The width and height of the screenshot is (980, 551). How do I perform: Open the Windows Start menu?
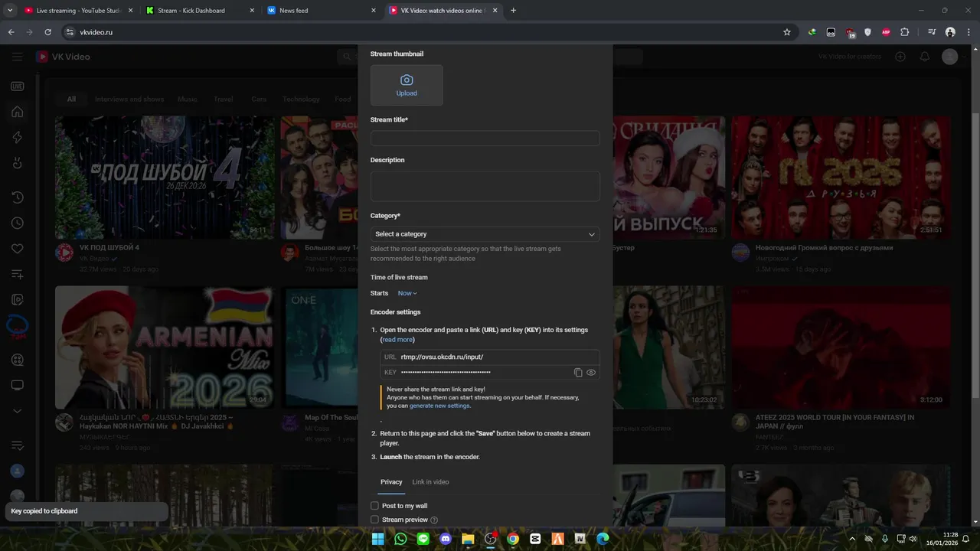(x=378, y=539)
